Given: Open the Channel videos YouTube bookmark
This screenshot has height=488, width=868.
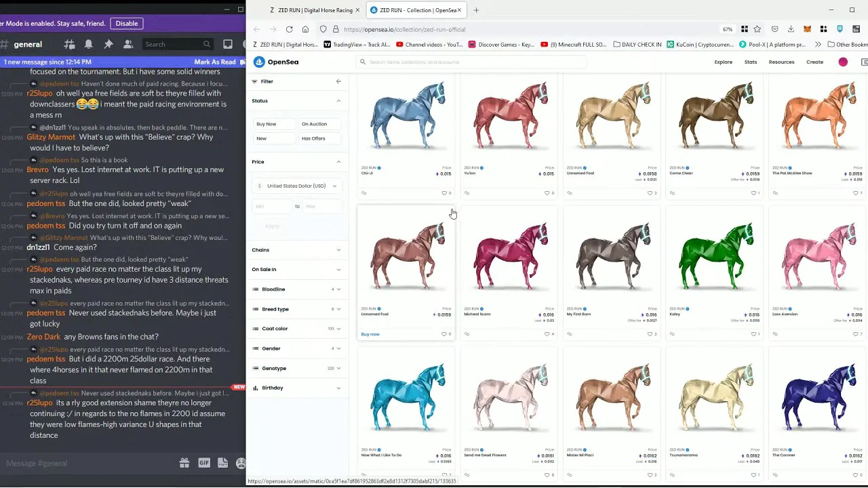Looking at the screenshot, I should tap(429, 45).
